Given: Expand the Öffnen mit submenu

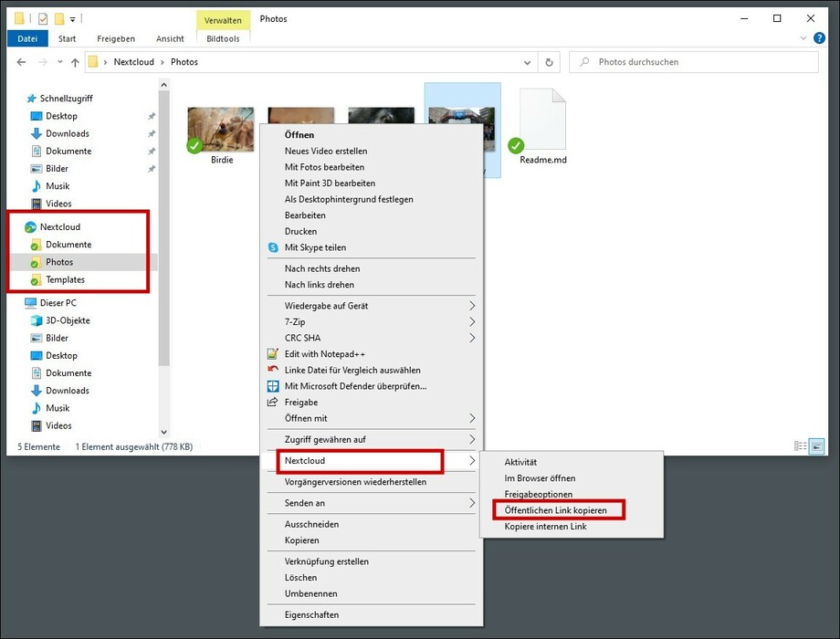Looking at the screenshot, I should [x=472, y=418].
